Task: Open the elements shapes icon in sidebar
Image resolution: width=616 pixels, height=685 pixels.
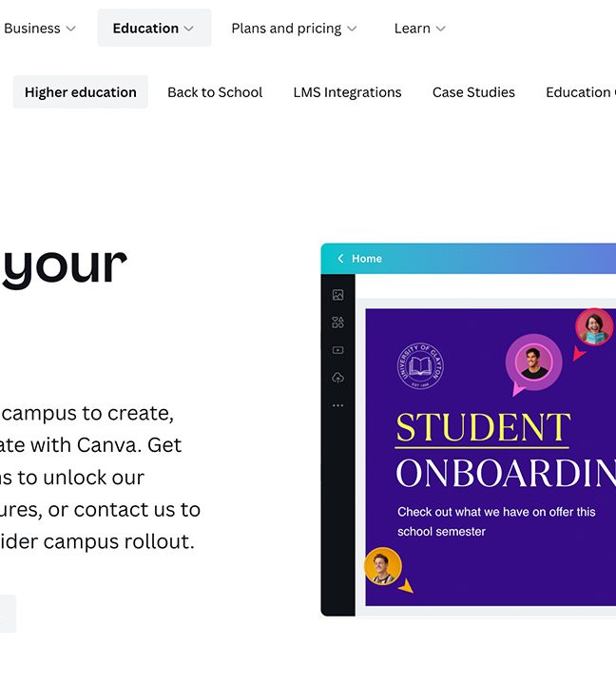Action: (337, 323)
